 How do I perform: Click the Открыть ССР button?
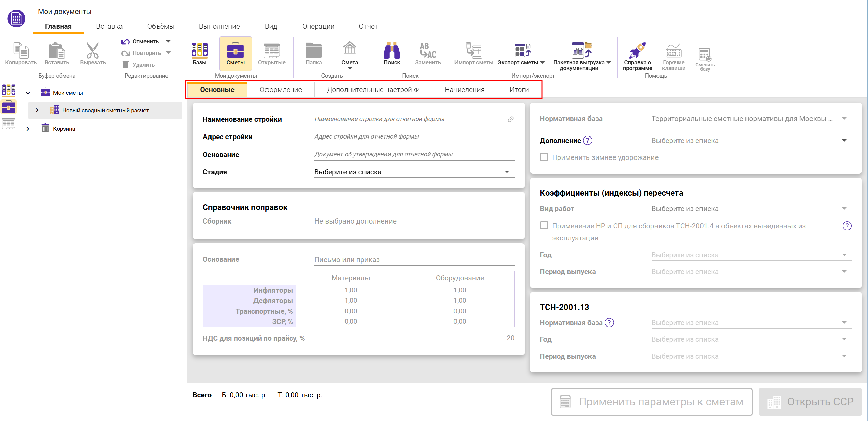(x=810, y=402)
